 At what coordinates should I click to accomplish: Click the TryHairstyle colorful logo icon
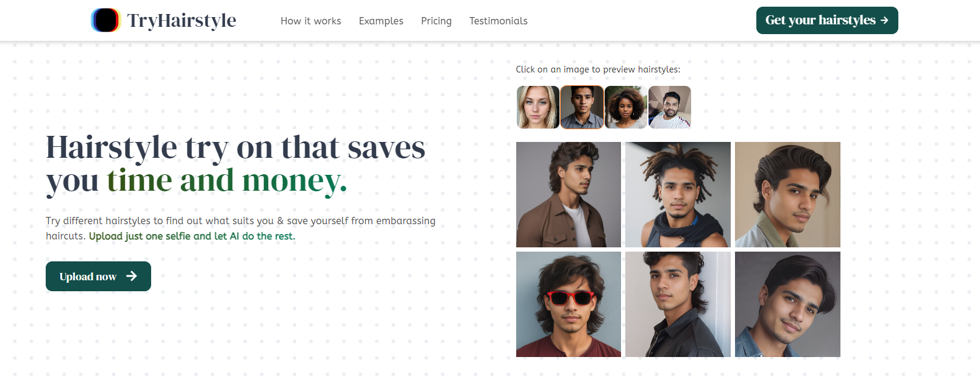point(105,20)
